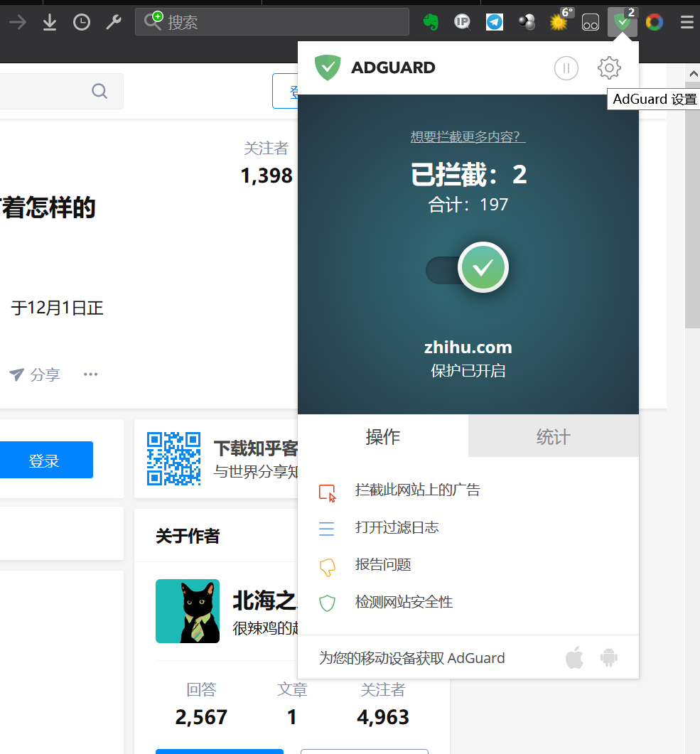
Task: Switch to the 操作 tab
Action: tap(383, 436)
